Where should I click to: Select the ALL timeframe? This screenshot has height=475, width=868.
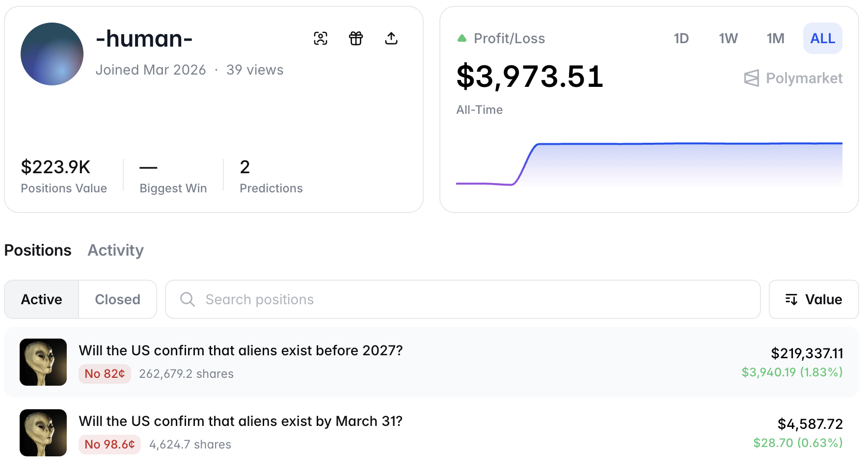tap(822, 38)
